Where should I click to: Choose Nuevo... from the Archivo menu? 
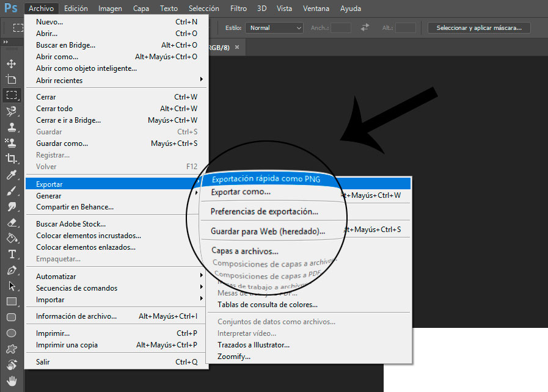tap(116, 21)
